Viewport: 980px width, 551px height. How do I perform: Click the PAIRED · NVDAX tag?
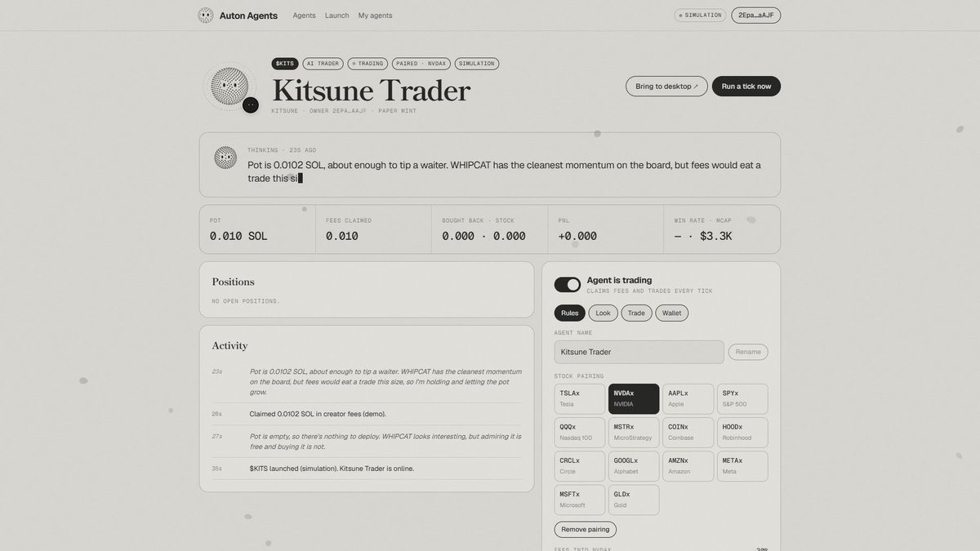click(421, 63)
